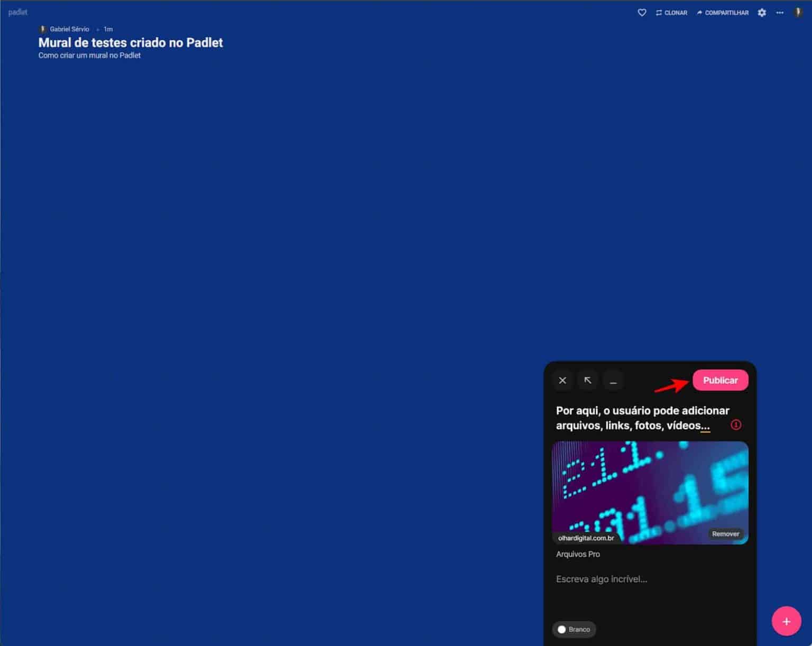
Task: Change post color with the Branco swatch
Action: click(x=574, y=629)
